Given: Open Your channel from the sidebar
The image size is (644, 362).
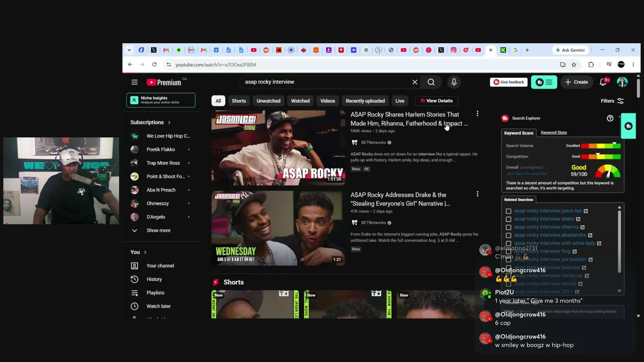Looking at the screenshot, I should 161,265.
